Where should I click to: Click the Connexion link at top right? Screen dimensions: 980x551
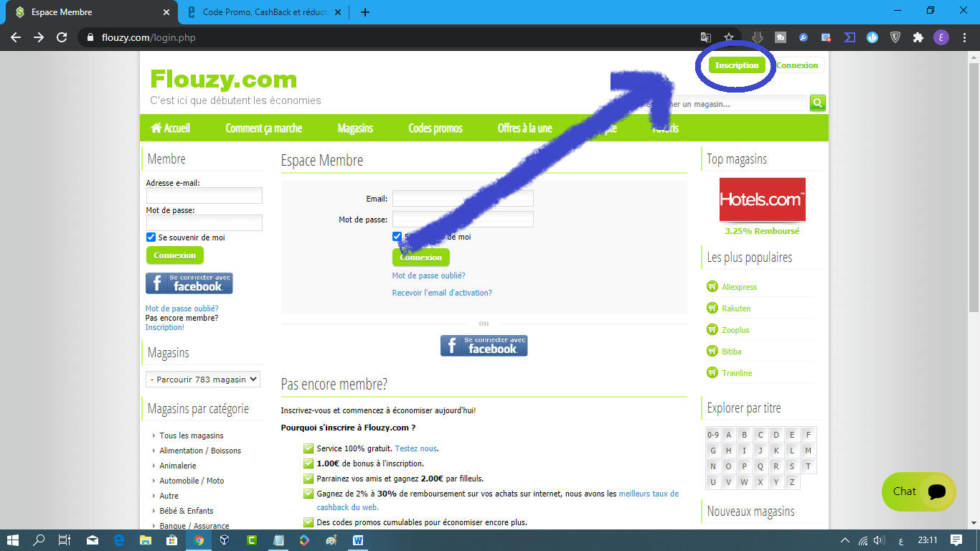[x=797, y=65]
